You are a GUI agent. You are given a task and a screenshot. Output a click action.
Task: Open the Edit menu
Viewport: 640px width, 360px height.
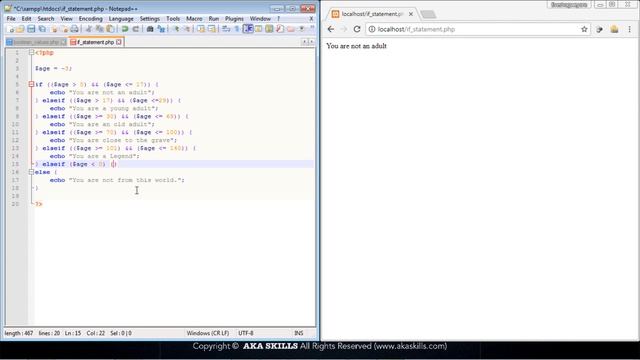(27, 19)
